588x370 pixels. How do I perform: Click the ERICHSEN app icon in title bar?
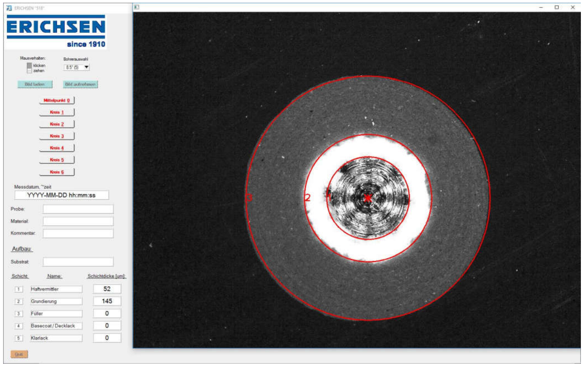pyautogui.click(x=7, y=7)
